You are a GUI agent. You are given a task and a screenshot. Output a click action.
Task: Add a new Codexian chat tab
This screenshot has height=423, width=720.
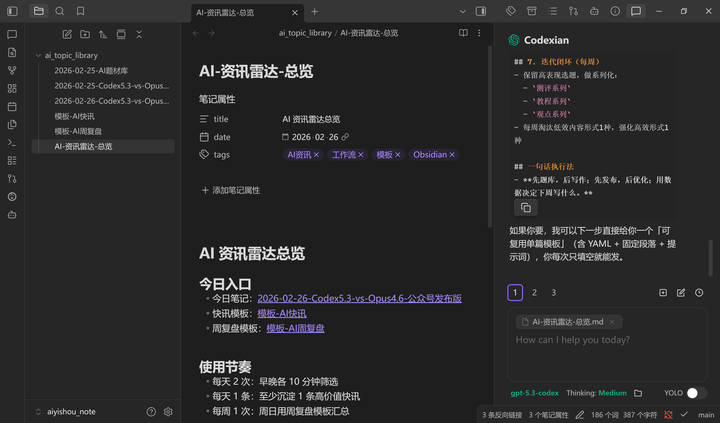[x=663, y=293]
